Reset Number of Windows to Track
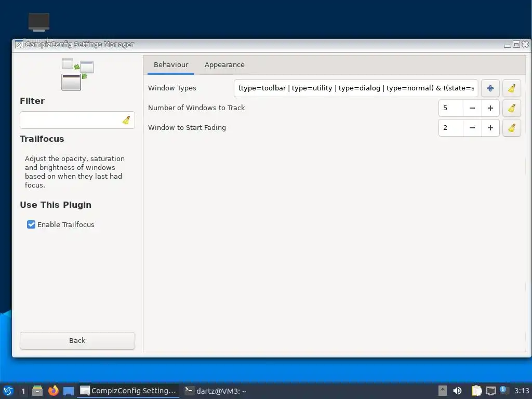Image resolution: width=532 pixels, height=399 pixels. click(x=512, y=108)
